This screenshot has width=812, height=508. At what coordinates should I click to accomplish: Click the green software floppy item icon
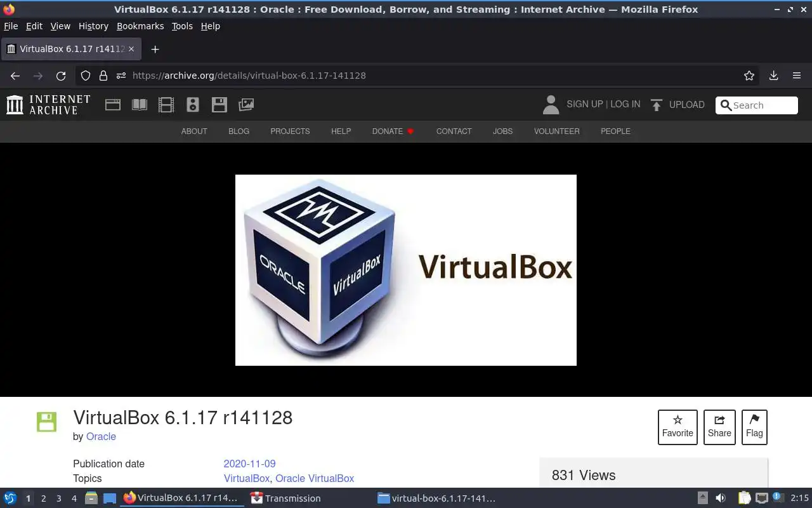46,422
